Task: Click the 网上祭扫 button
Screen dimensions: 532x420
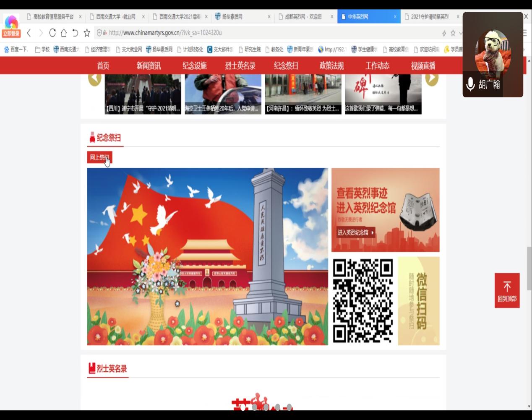Action: tap(99, 157)
